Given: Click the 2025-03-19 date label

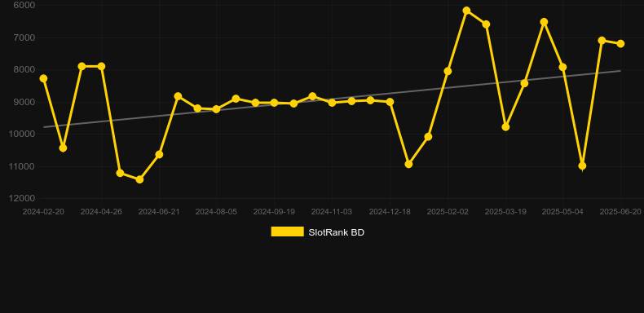Looking at the screenshot, I should (505, 212).
